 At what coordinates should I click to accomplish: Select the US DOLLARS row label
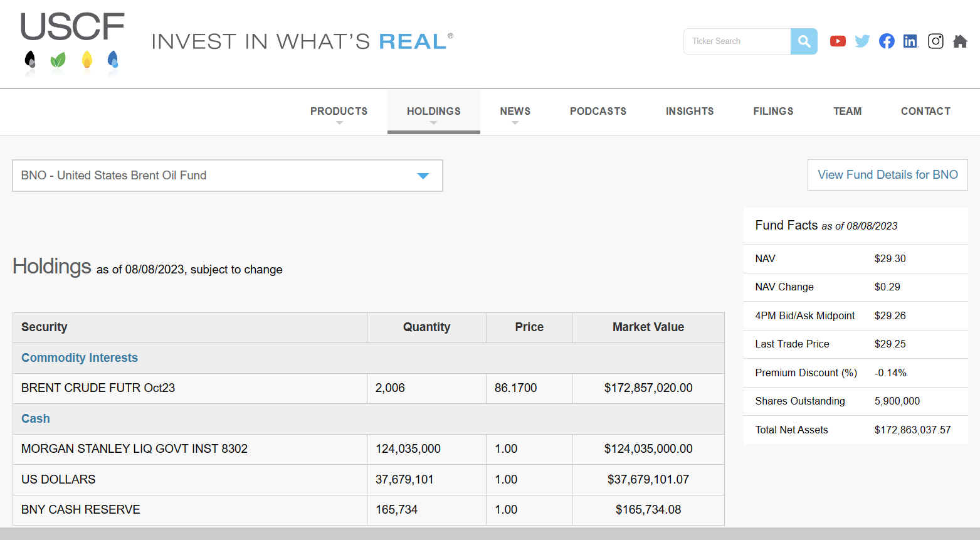tap(58, 479)
